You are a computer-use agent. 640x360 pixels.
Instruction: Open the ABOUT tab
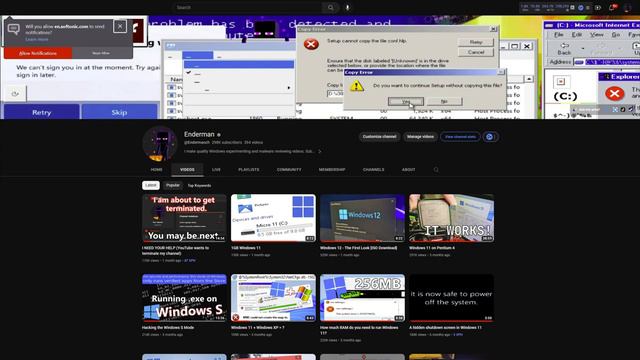point(408,169)
